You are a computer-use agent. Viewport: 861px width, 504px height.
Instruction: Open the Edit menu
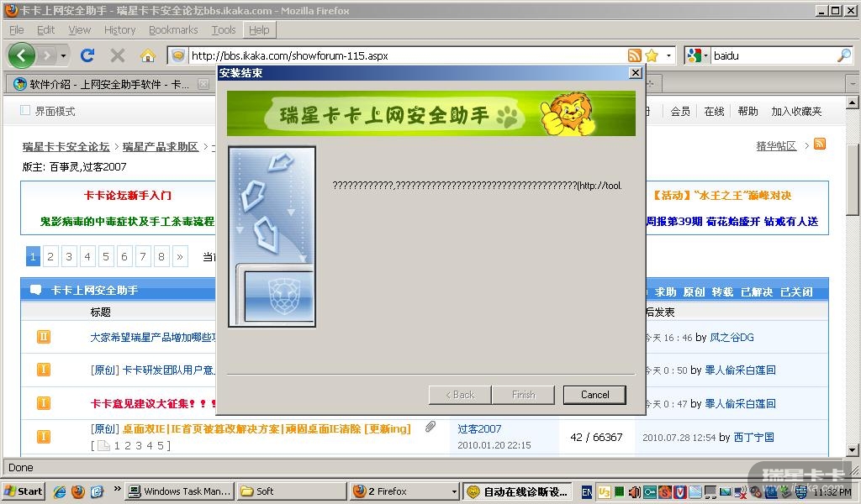pyautogui.click(x=45, y=29)
